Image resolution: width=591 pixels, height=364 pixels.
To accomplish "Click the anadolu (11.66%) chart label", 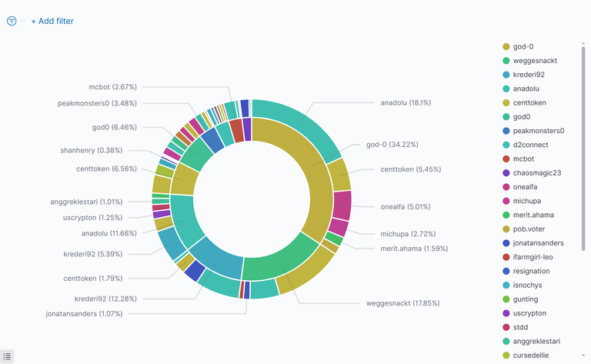I will pos(109,233).
